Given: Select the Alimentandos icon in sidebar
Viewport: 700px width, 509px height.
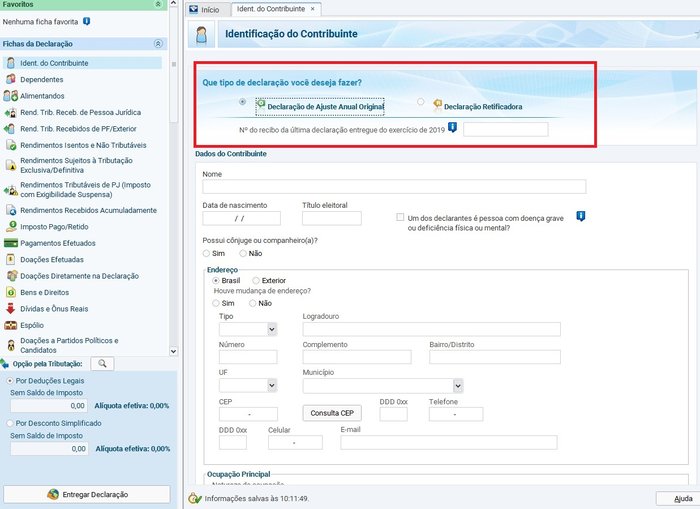Looking at the screenshot, I should pos(11,96).
